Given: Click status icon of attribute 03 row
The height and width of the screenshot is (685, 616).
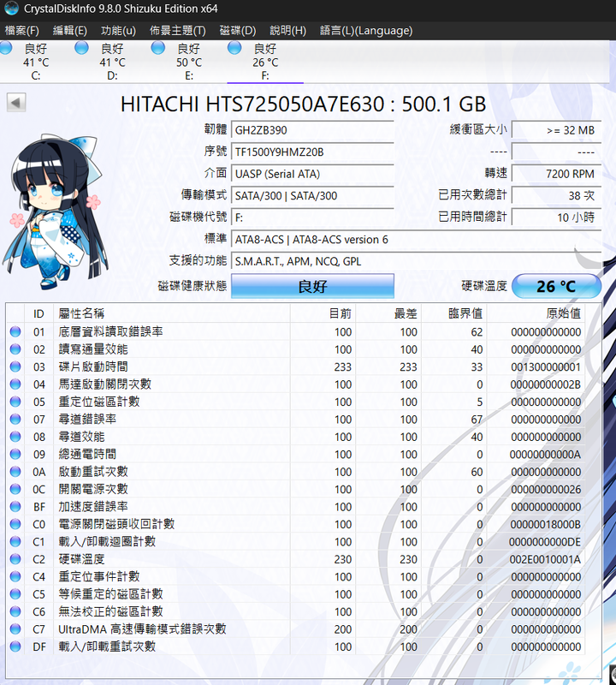Looking at the screenshot, I should coord(15,366).
